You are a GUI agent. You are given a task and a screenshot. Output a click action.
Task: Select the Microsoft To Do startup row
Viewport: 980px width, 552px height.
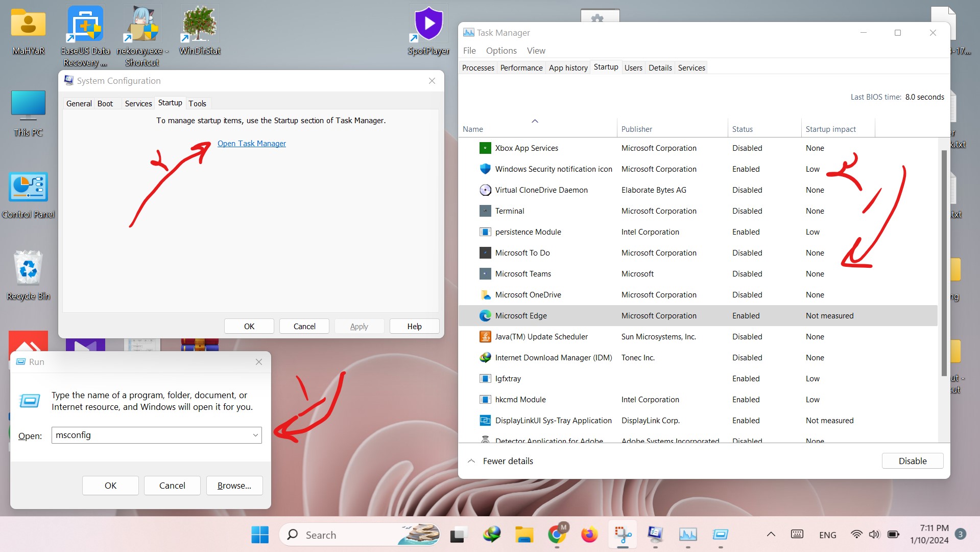[x=698, y=253]
